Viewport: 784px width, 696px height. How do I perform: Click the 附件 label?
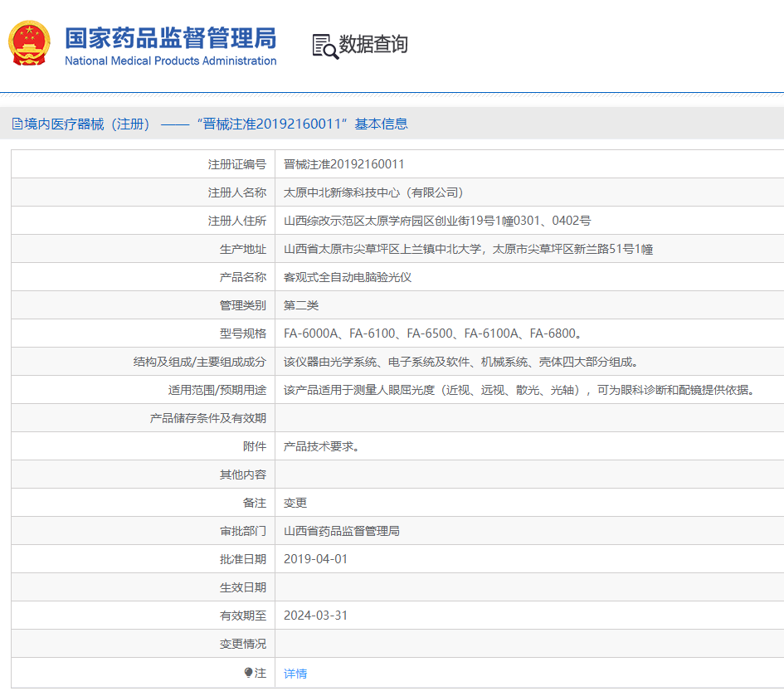click(255, 446)
